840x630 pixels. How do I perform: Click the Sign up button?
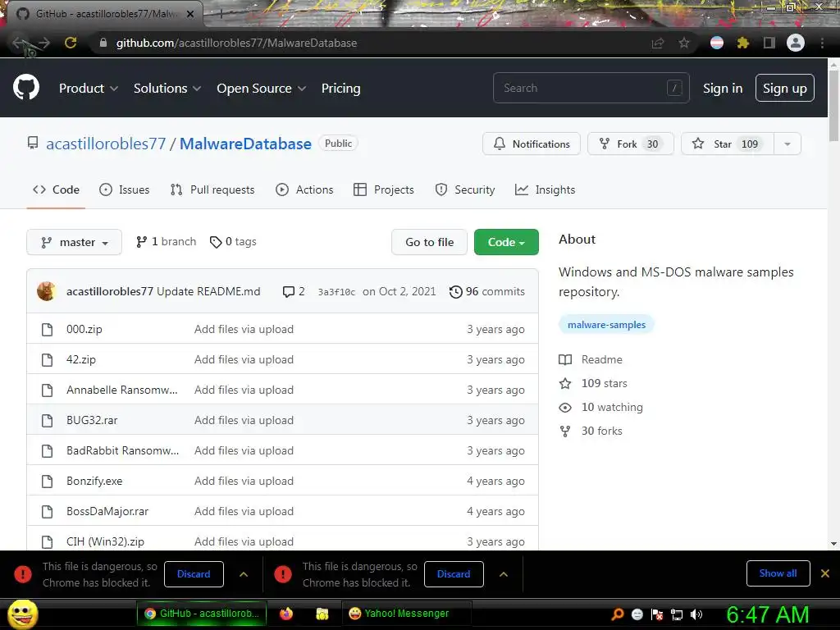coord(785,88)
